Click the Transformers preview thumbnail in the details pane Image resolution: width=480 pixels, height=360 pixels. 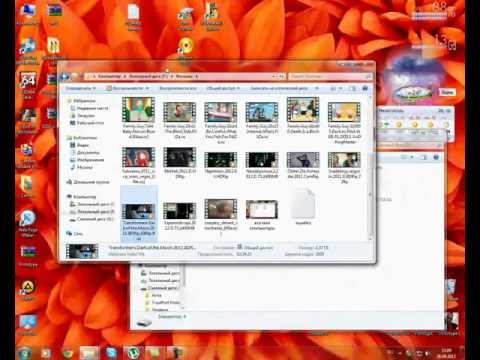pos(82,251)
